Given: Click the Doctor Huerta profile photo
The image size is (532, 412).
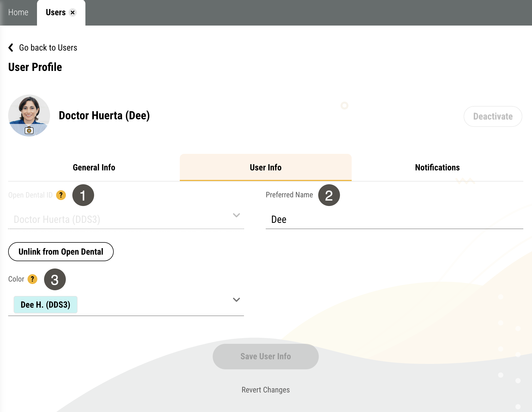Looking at the screenshot, I should tap(29, 115).
